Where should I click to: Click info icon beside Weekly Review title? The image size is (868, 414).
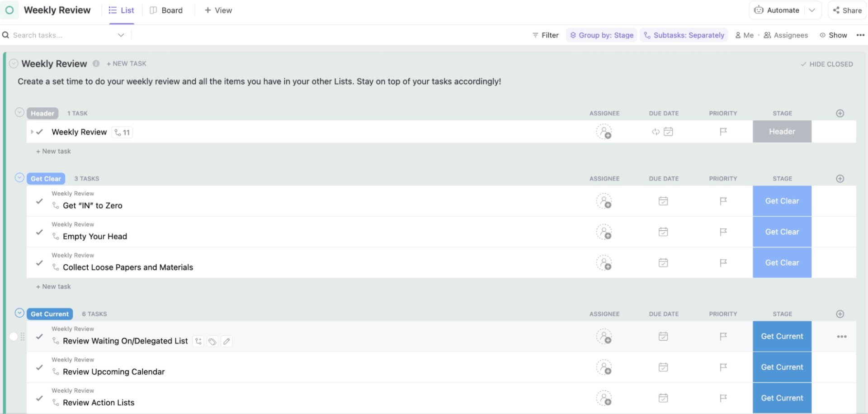pos(96,64)
